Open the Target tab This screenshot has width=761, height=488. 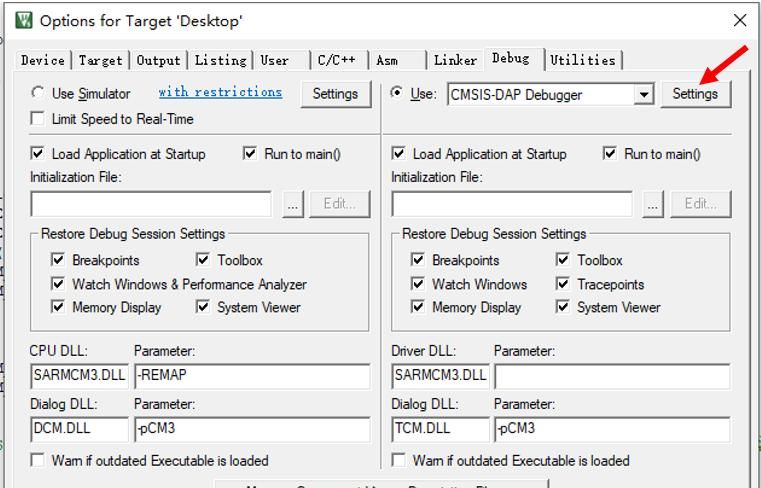pos(101,60)
